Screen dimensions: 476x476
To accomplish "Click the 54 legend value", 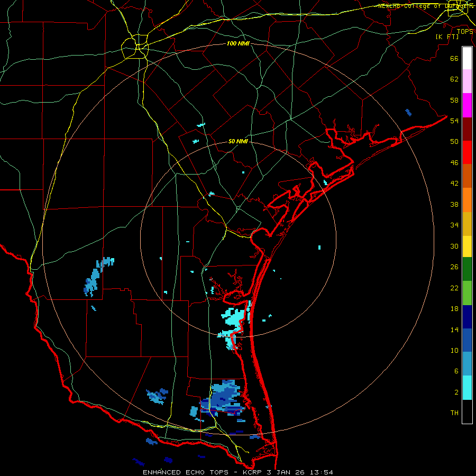I will click(x=454, y=121).
